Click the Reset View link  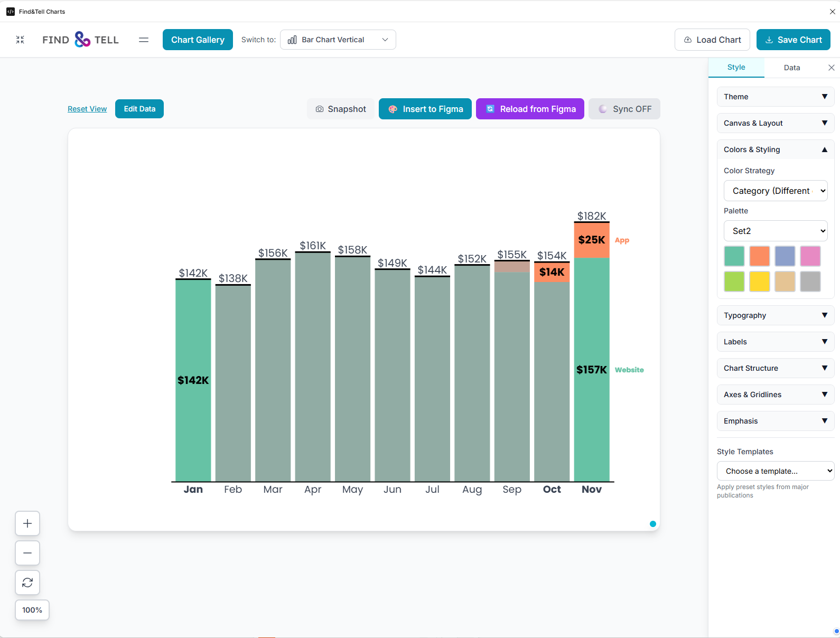coord(87,109)
